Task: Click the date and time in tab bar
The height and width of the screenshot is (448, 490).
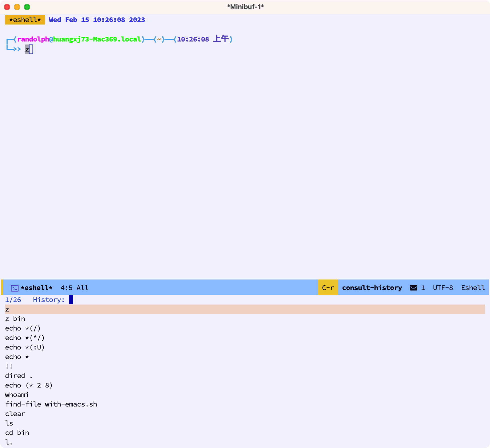Action: pos(97,20)
